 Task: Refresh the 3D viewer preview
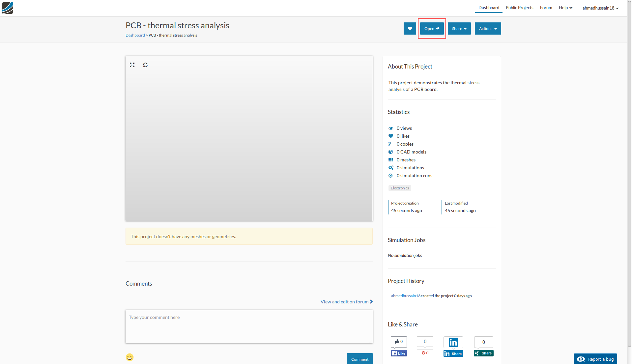pyautogui.click(x=145, y=65)
